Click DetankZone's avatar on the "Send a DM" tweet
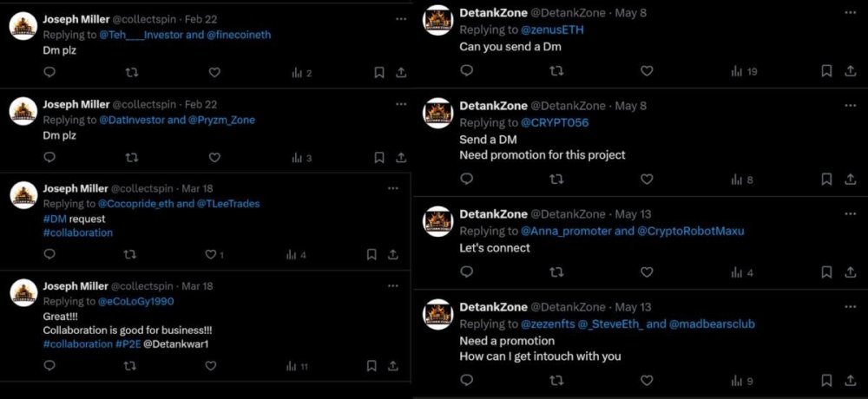The image size is (868, 399). 438,113
